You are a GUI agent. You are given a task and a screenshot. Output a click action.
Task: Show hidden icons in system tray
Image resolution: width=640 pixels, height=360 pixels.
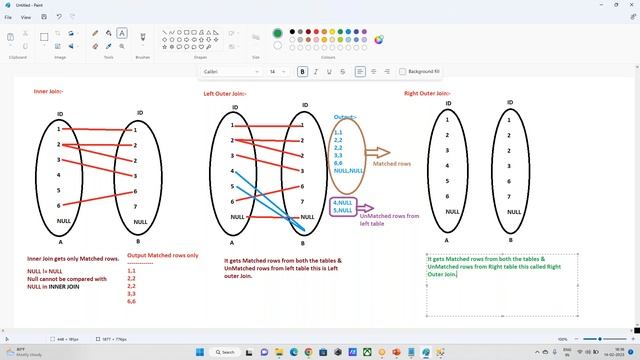pos(537,352)
